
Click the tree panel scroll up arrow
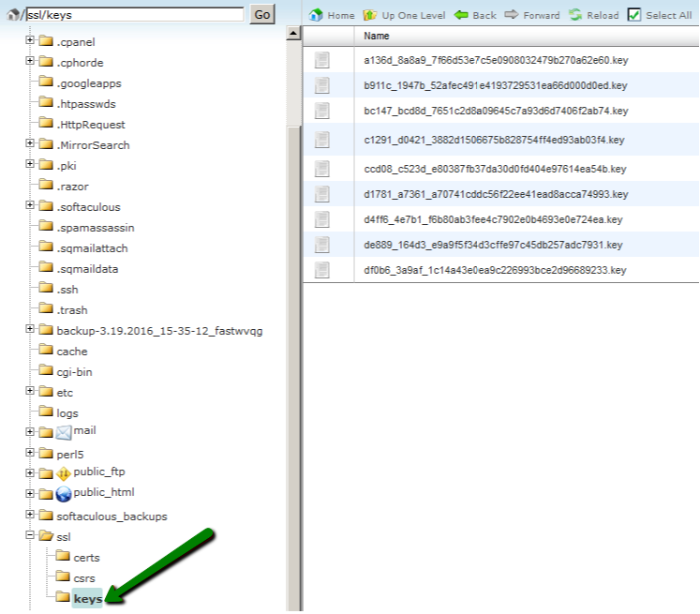coord(292,34)
